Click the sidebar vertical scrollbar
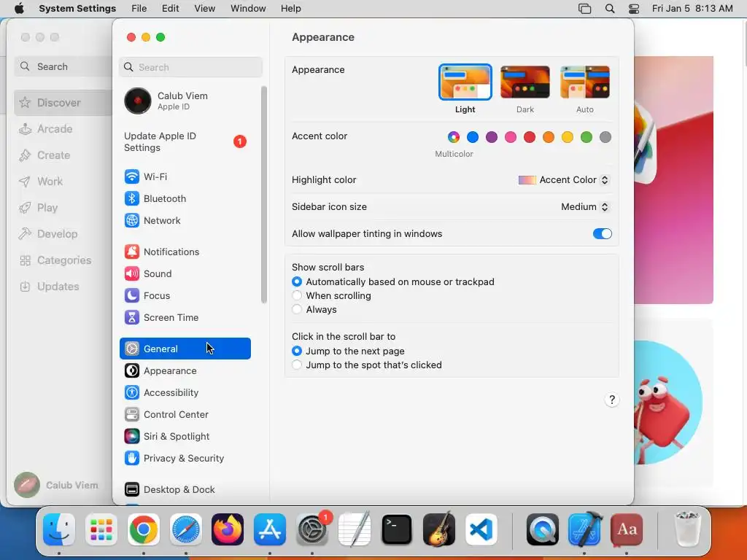Image resolution: width=747 pixels, height=560 pixels. click(264, 194)
